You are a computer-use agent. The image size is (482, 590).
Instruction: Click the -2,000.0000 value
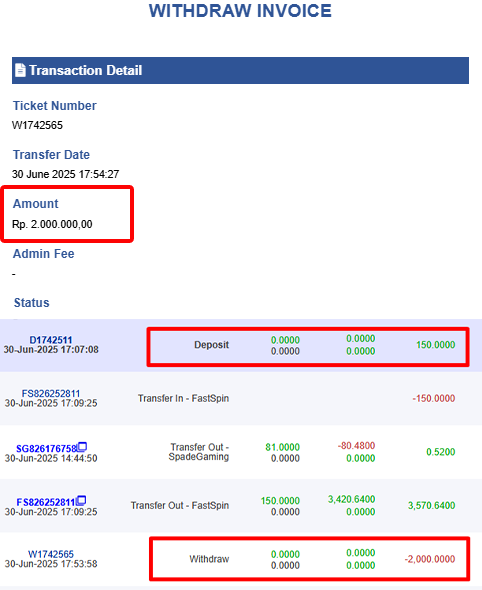click(430, 559)
